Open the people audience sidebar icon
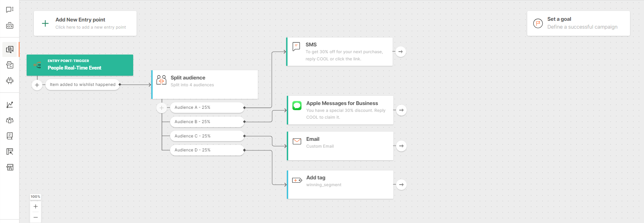 tap(10, 120)
